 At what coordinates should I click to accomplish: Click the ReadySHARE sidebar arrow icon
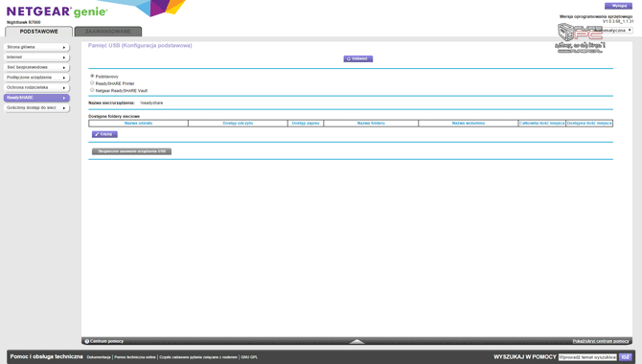point(64,98)
